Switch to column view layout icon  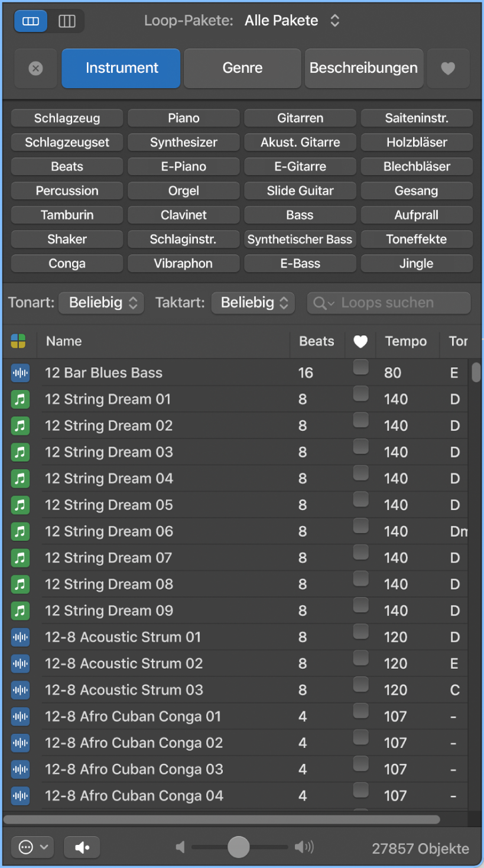click(x=67, y=21)
